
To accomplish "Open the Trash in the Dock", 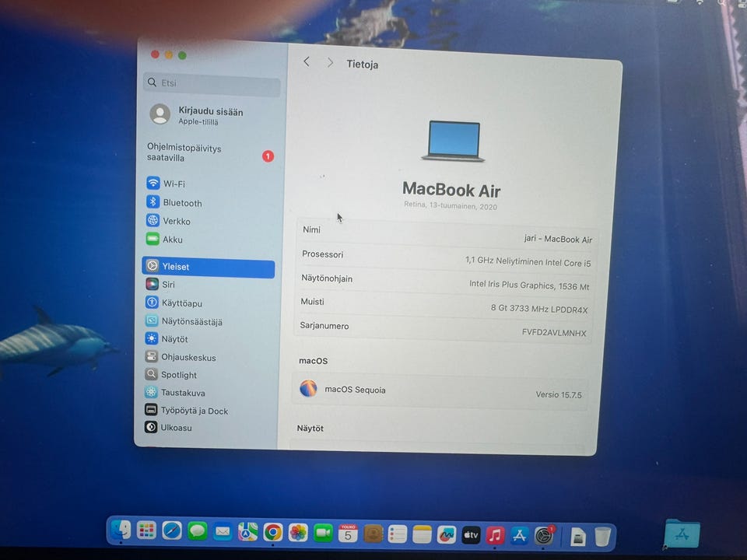I will pos(602,537).
